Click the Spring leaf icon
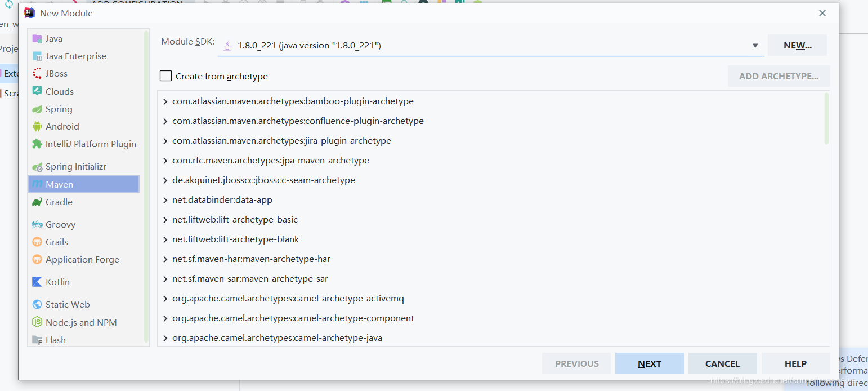Viewport: 868px width, 391px height. click(x=37, y=109)
